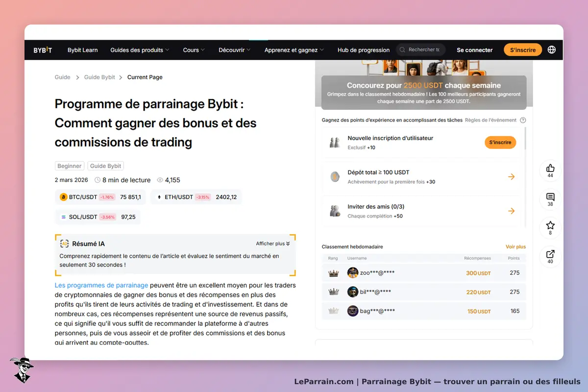Go to Guide breadcrumb
The height and width of the screenshot is (392, 588).
point(62,77)
